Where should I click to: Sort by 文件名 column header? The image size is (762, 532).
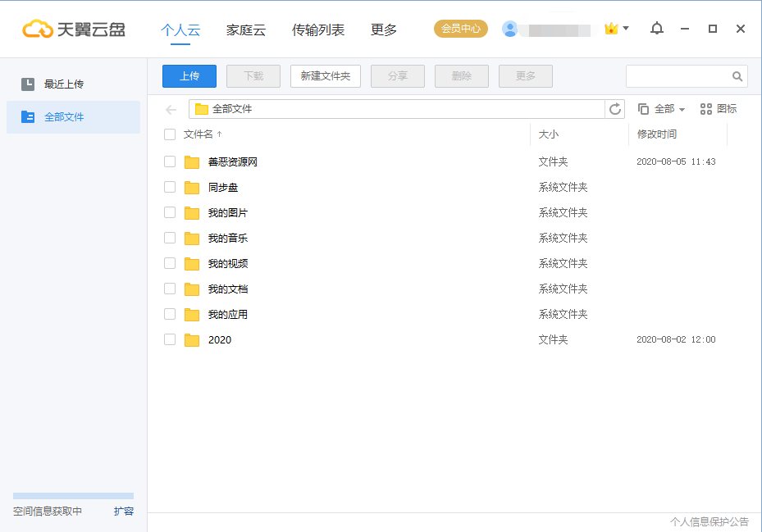(x=198, y=134)
